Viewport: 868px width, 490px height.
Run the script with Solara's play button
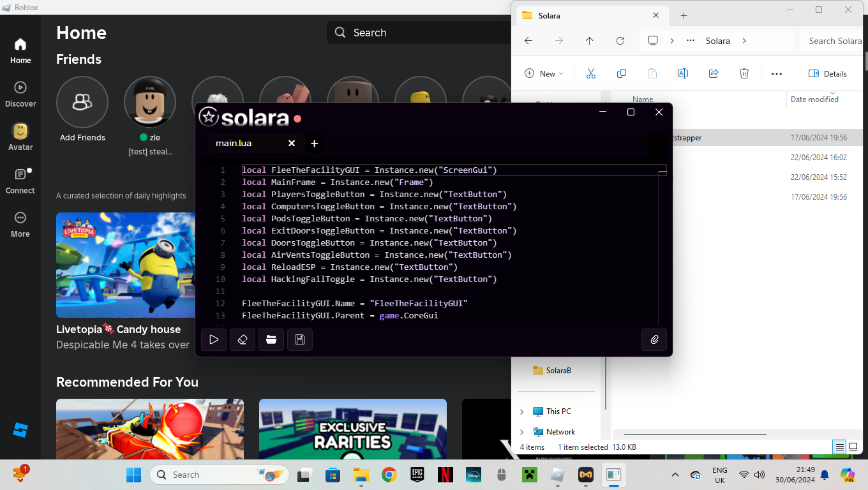(x=214, y=339)
